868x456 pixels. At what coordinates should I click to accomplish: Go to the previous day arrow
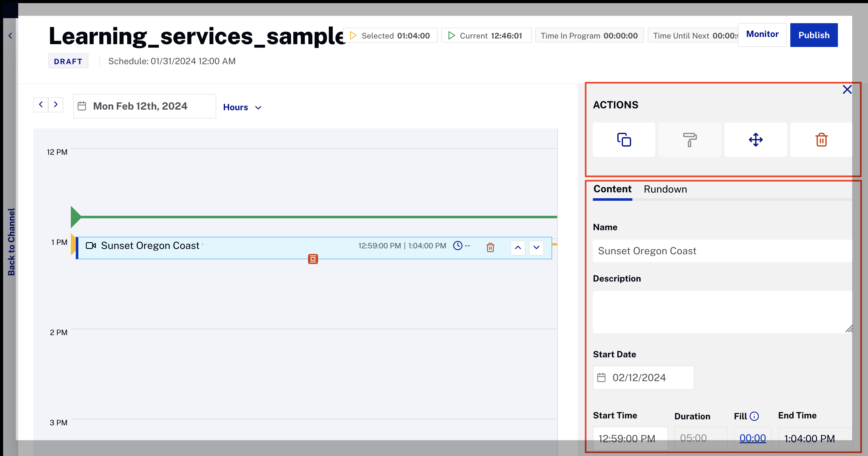coord(41,104)
